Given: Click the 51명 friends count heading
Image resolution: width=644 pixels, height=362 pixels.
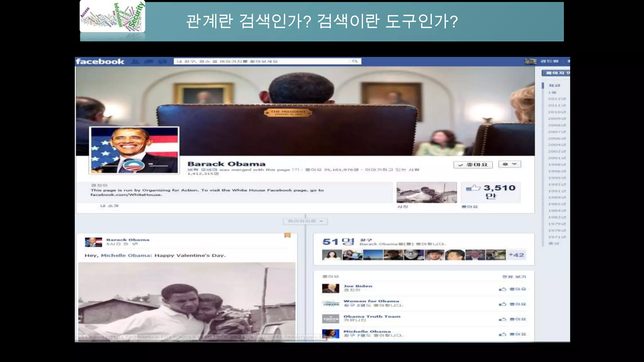Looking at the screenshot, I should tap(338, 242).
